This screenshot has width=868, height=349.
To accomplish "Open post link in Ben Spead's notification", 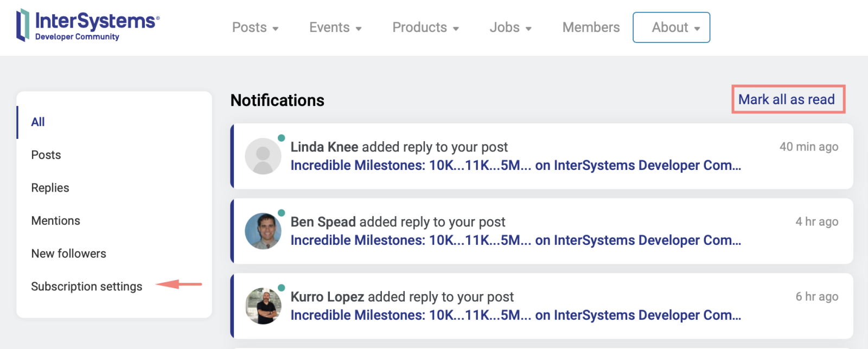I will [x=516, y=240].
